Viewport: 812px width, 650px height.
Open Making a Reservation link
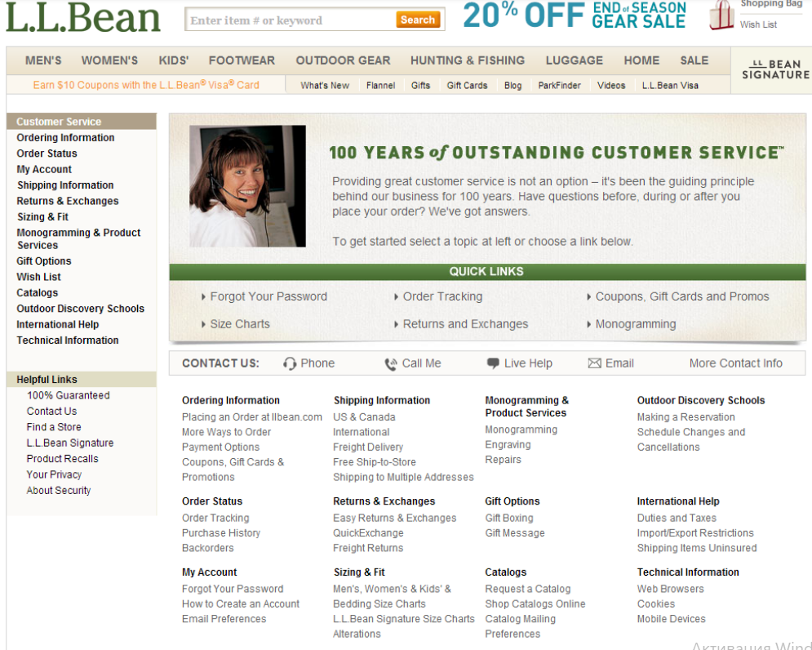point(686,417)
